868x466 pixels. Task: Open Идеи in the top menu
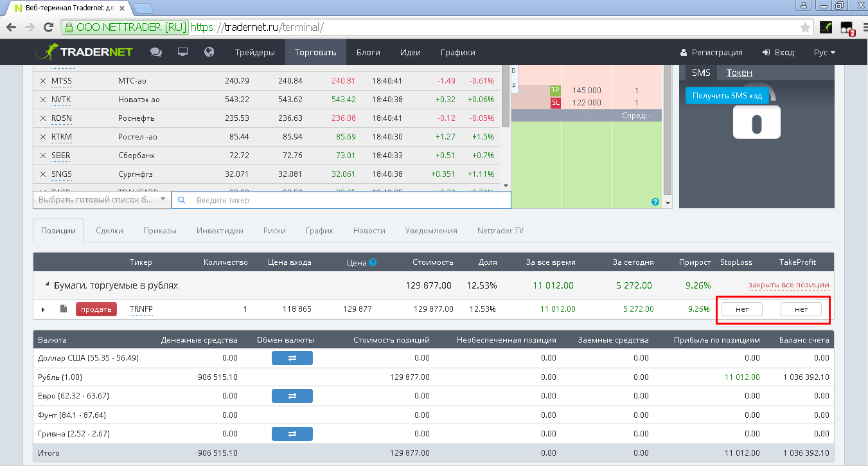tap(410, 53)
